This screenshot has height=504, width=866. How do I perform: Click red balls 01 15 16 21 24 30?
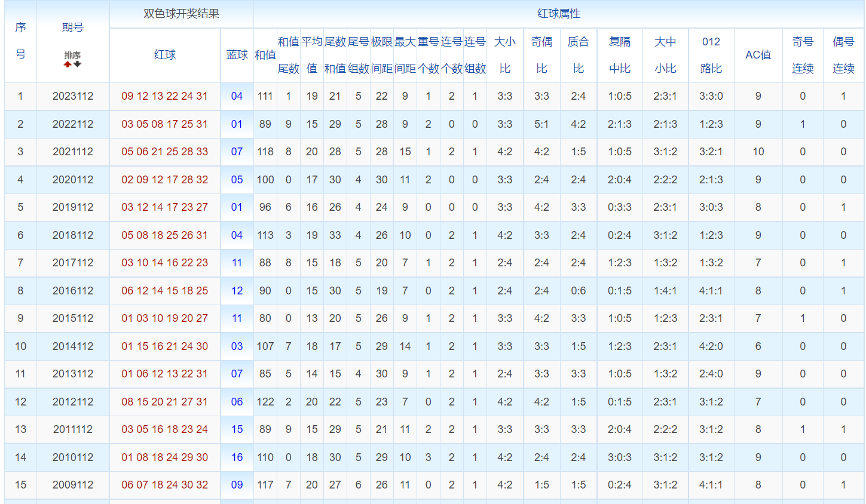coord(165,346)
